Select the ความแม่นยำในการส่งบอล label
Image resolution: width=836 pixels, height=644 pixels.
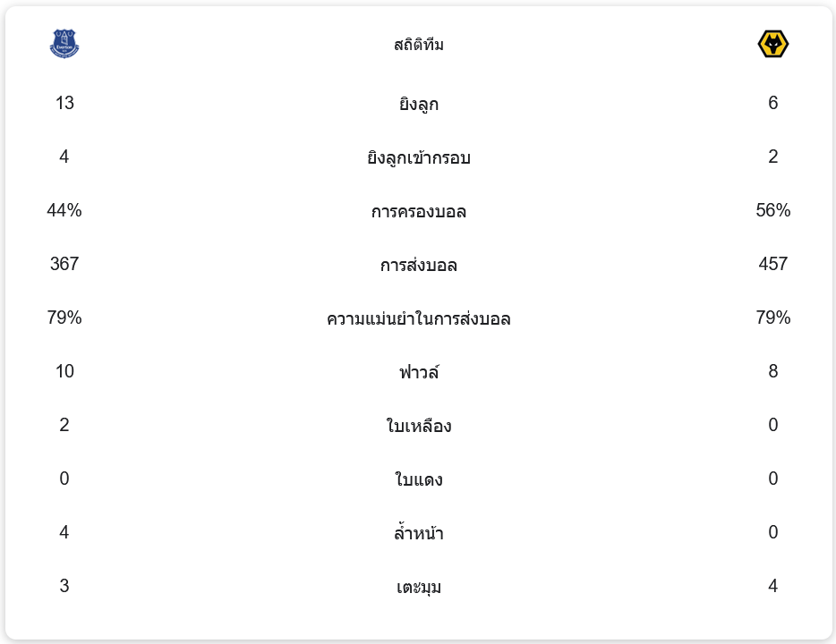coord(419,319)
